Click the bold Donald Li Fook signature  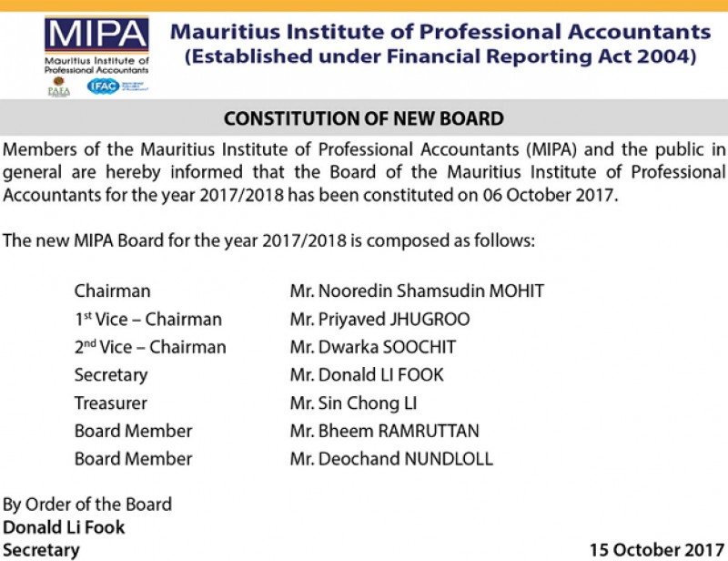coord(64,527)
